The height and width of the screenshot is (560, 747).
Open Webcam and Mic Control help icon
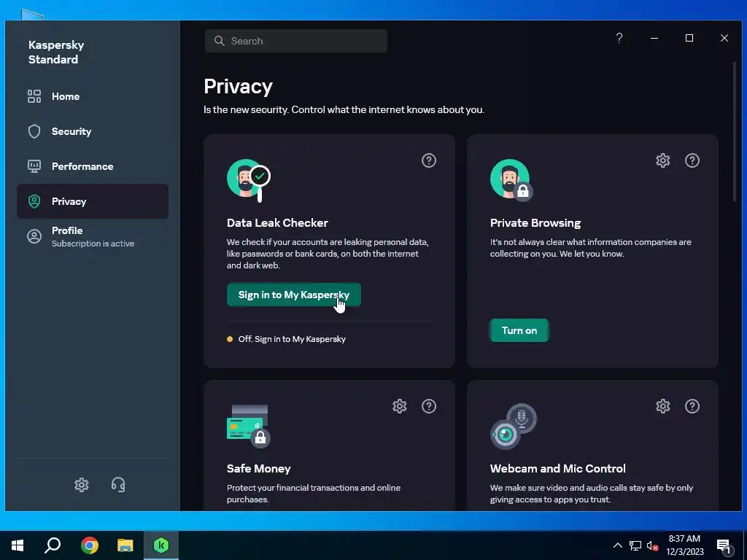692,406
